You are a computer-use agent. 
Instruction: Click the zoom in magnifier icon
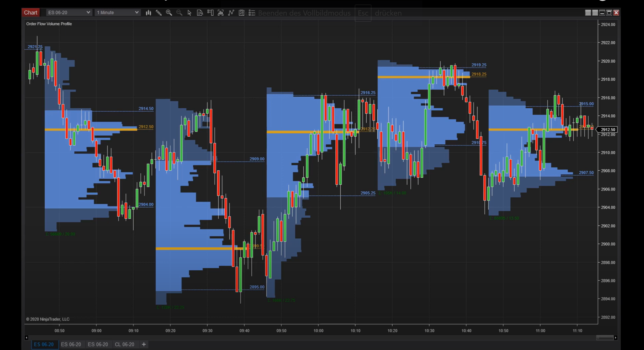click(x=169, y=13)
